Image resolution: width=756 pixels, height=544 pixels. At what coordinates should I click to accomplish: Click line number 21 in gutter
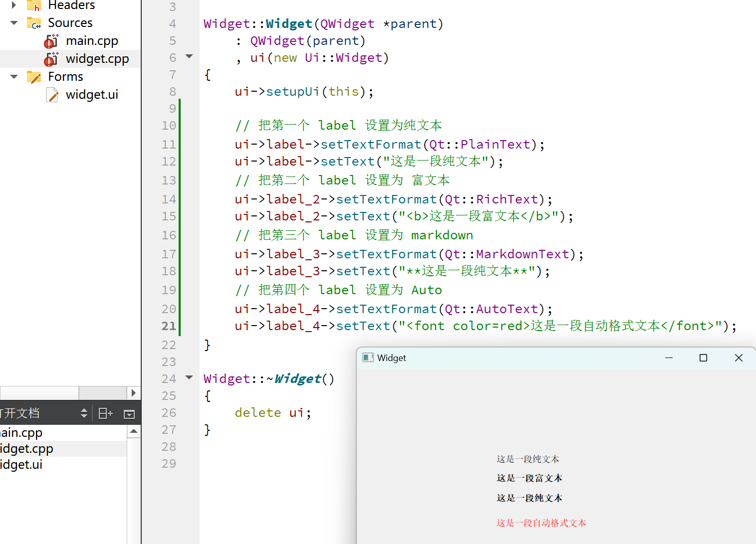tap(169, 326)
